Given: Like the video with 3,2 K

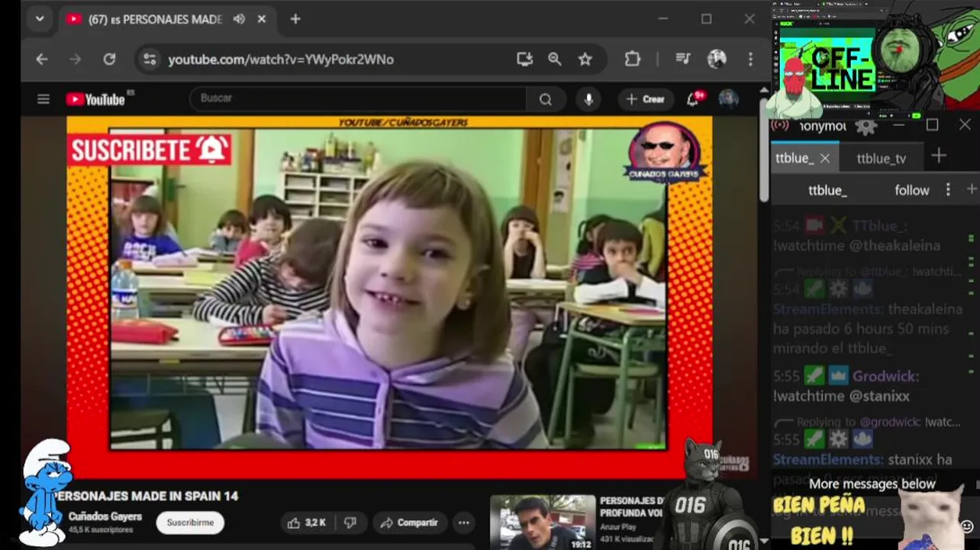Looking at the screenshot, I should pyautogui.click(x=308, y=522).
